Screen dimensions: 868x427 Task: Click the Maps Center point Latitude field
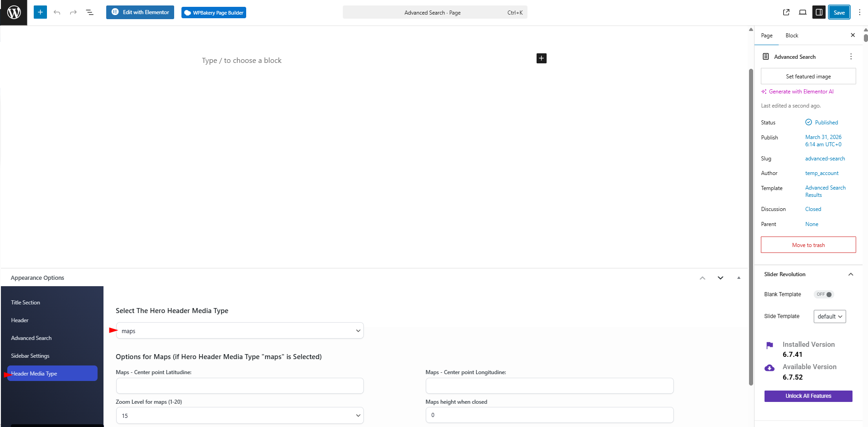[240, 386]
